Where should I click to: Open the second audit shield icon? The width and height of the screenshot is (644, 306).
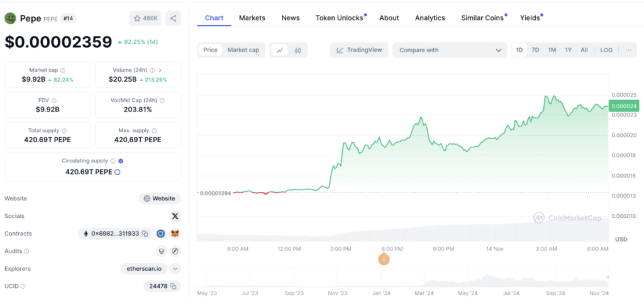coord(175,251)
